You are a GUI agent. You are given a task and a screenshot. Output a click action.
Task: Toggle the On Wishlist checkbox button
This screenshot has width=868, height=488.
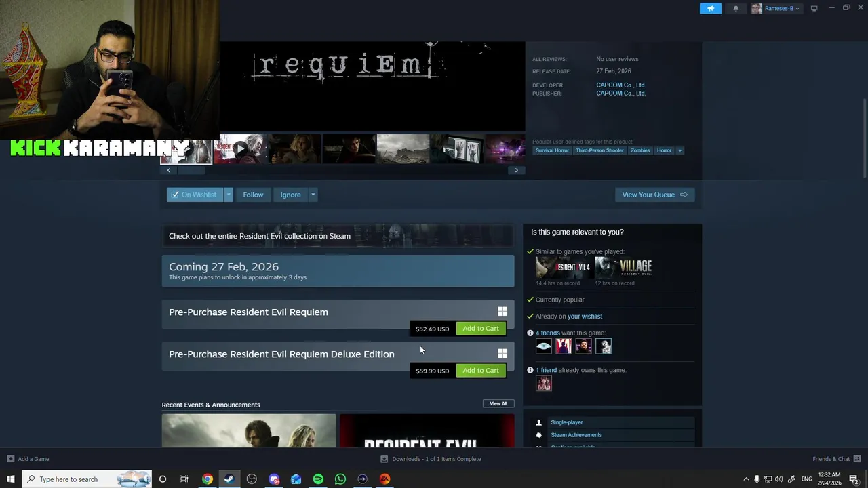click(x=195, y=195)
